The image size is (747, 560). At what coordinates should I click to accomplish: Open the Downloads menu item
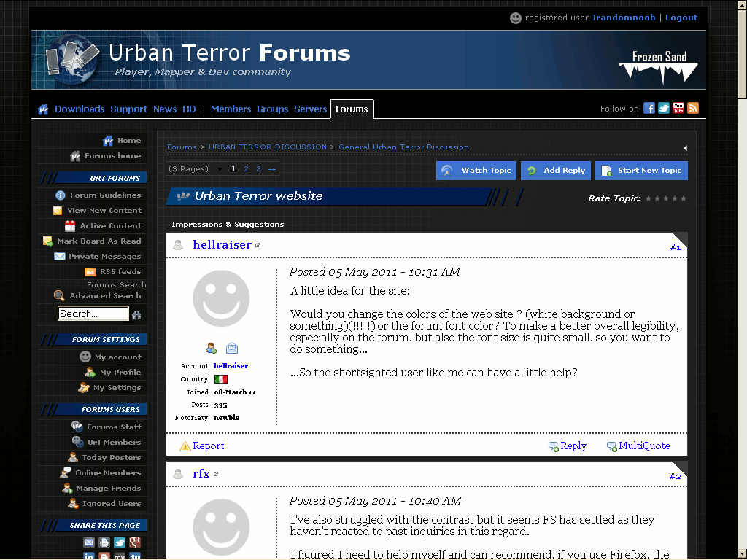80,109
